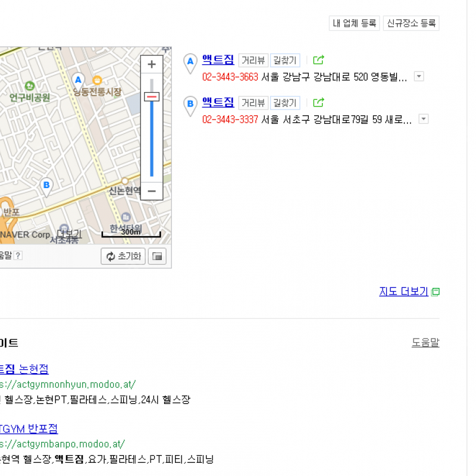
Task: Toggle the mini-map overview icon
Action: 157,256
